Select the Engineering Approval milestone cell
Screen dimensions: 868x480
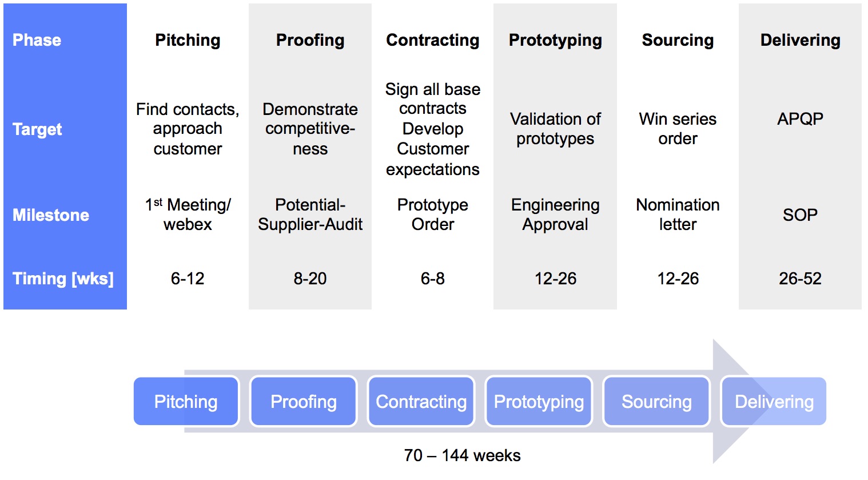(x=555, y=215)
